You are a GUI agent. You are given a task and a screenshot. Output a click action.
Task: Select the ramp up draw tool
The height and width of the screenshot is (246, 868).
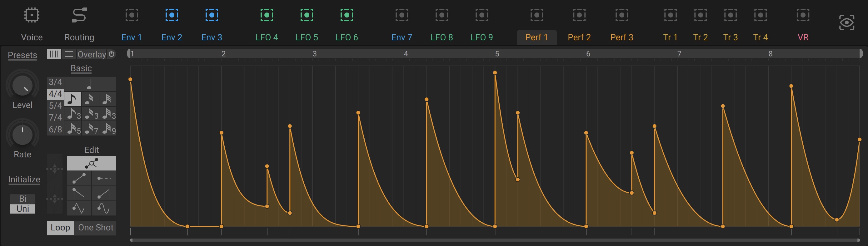104,193
